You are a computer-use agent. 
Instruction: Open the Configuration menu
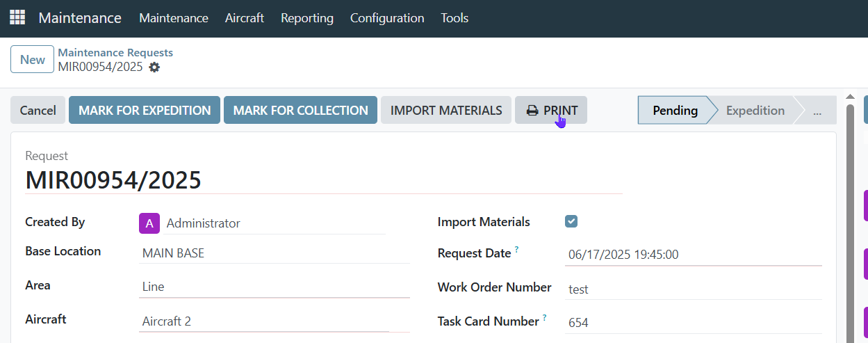pos(387,18)
